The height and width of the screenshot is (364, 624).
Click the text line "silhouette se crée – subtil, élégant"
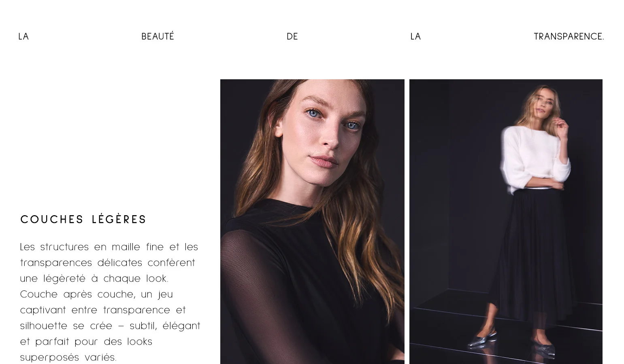(x=110, y=326)
